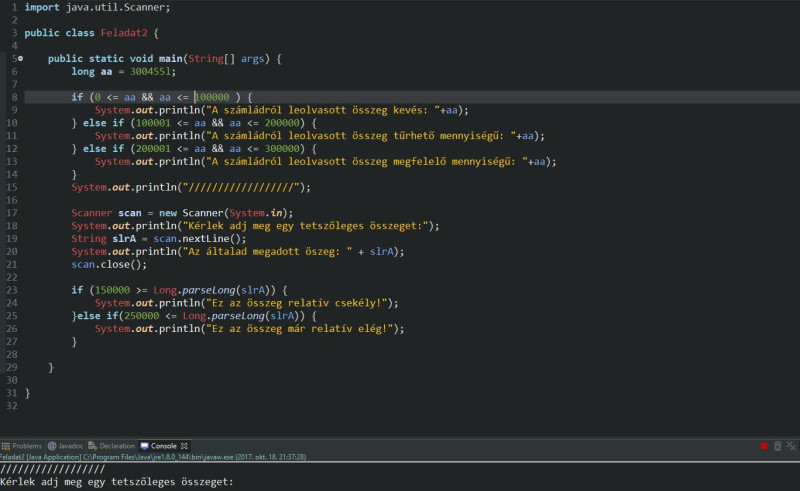
Task: Close the Console view tab X
Action: pyautogui.click(x=184, y=446)
